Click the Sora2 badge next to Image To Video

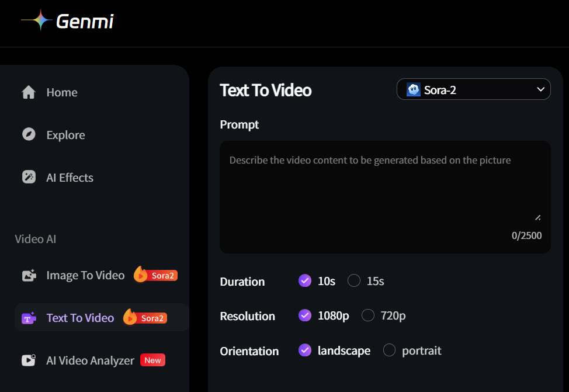(155, 275)
